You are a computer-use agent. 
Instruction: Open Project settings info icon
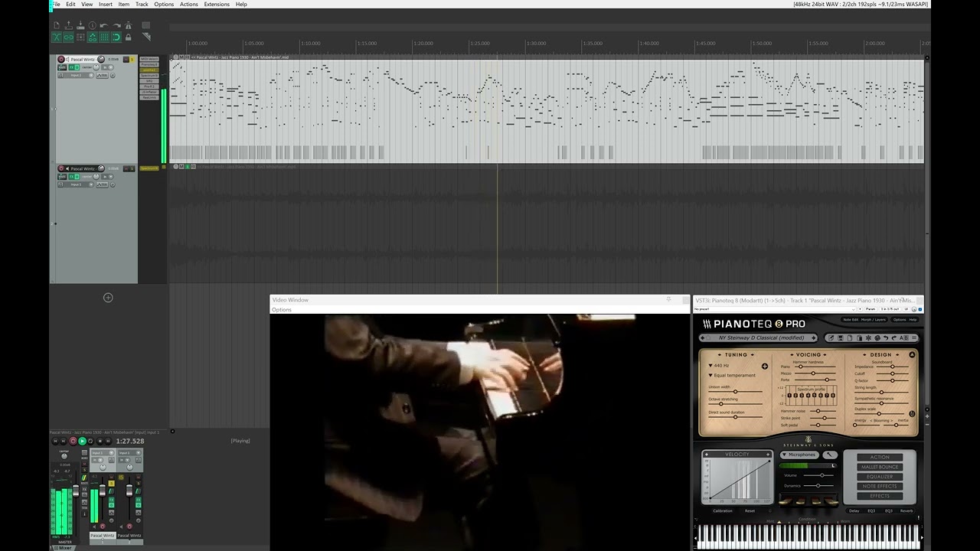point(93,25)
